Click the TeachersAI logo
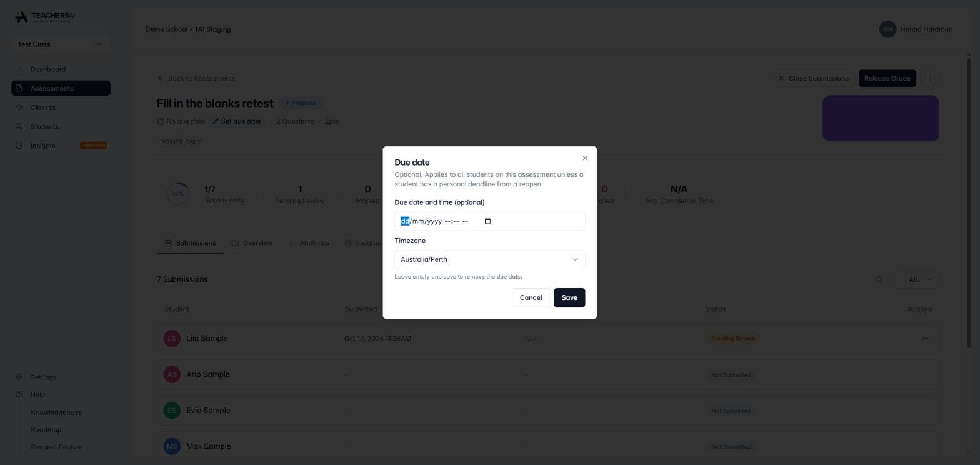 (x=45, y=17)
